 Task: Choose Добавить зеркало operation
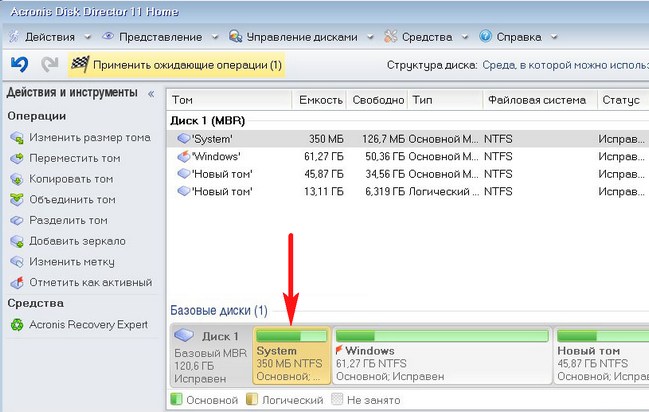click(77, 241)
